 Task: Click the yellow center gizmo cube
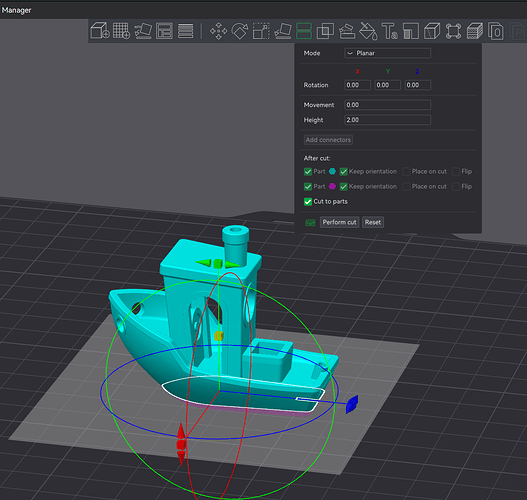click(219, 335)
